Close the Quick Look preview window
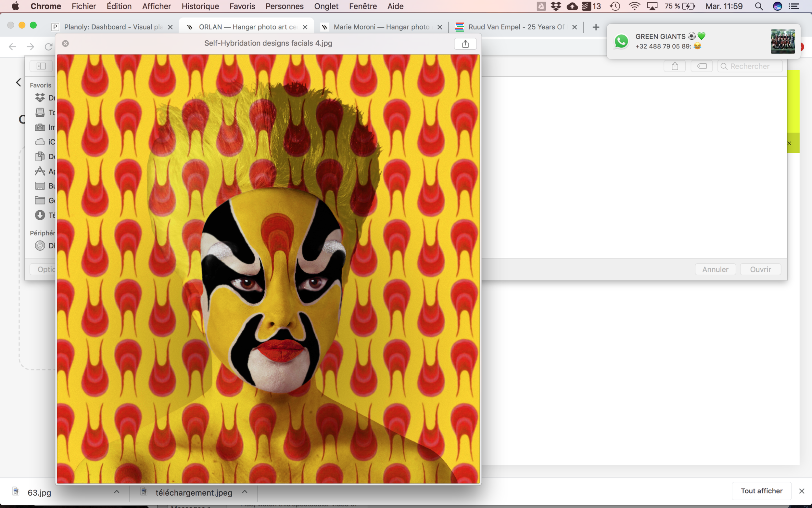Image resolution: width=812 pixels, height=508 pixels. [x=66, y=43]
